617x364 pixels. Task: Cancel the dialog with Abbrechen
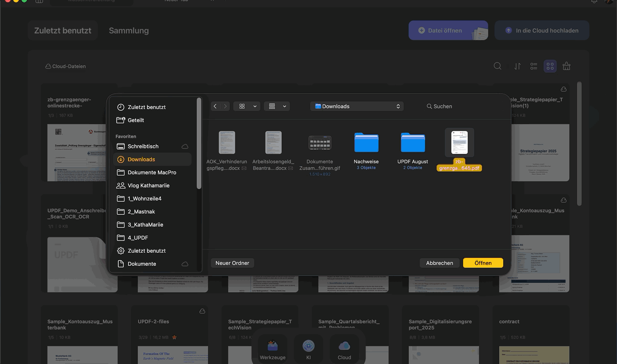tap(439, 263)
